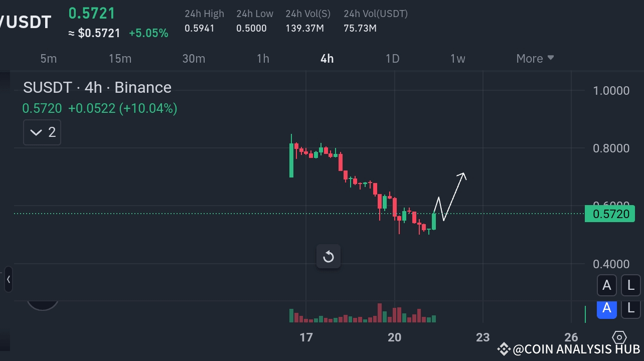This screenshot has width=644, height=361.
Task: Click the chart reload icon
Action: click(329, 256)
